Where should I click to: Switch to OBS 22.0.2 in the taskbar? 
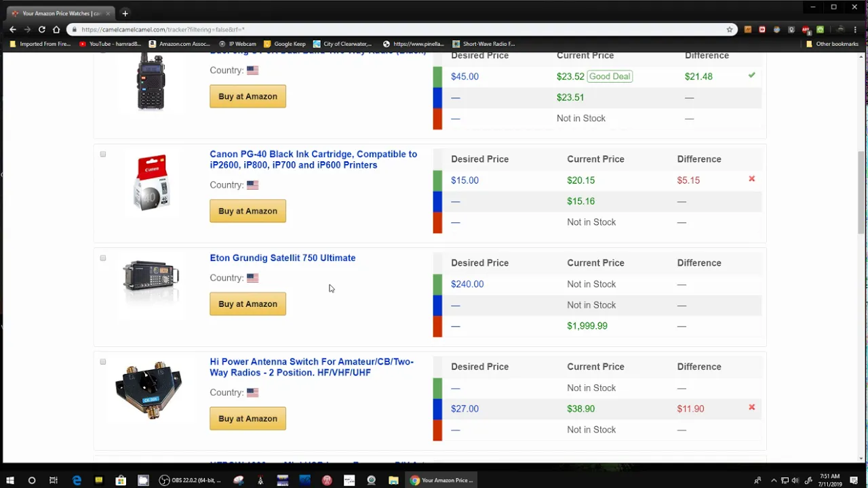(x=190, y=481)
